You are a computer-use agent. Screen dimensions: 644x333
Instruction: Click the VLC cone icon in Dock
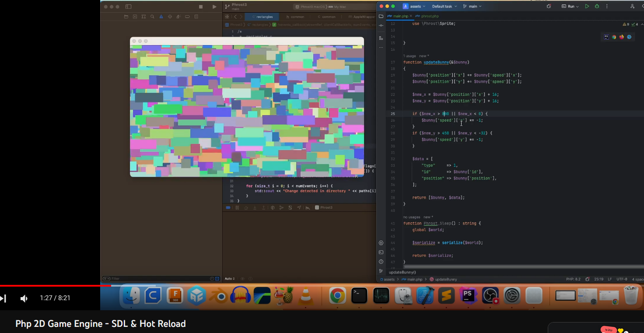click(x=305, y=296)
